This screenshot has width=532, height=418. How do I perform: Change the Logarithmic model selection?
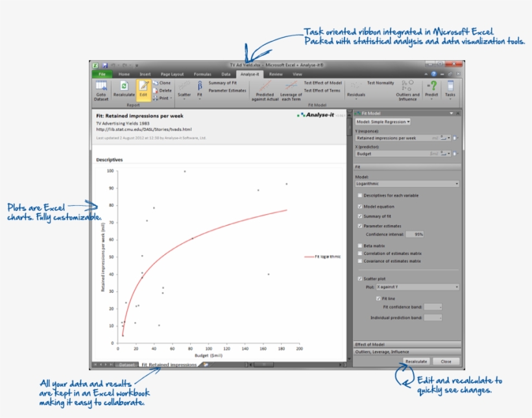point(407,184)
